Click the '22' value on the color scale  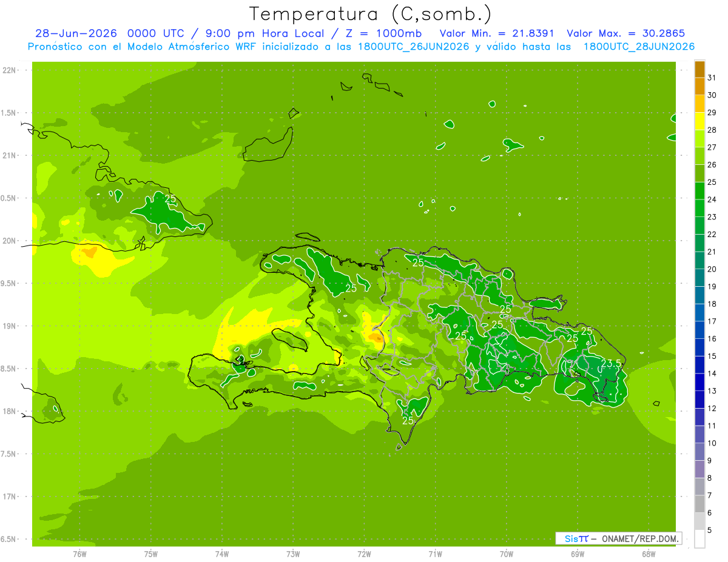[712, 234]
